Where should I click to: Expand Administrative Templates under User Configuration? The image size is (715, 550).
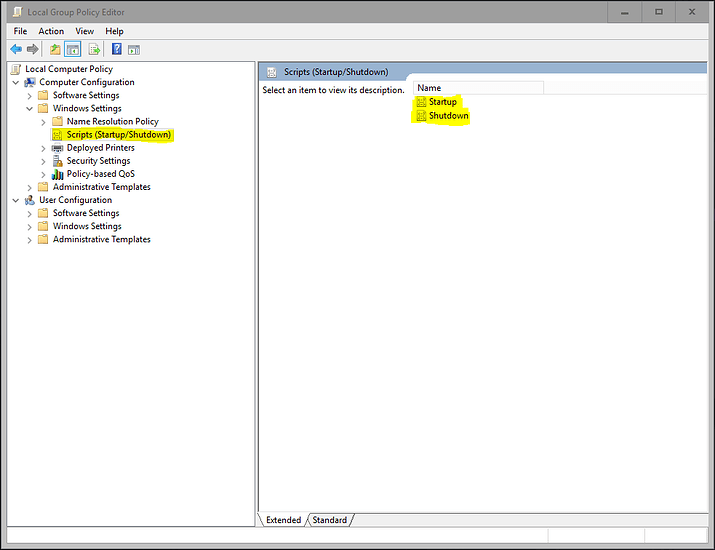30,240
